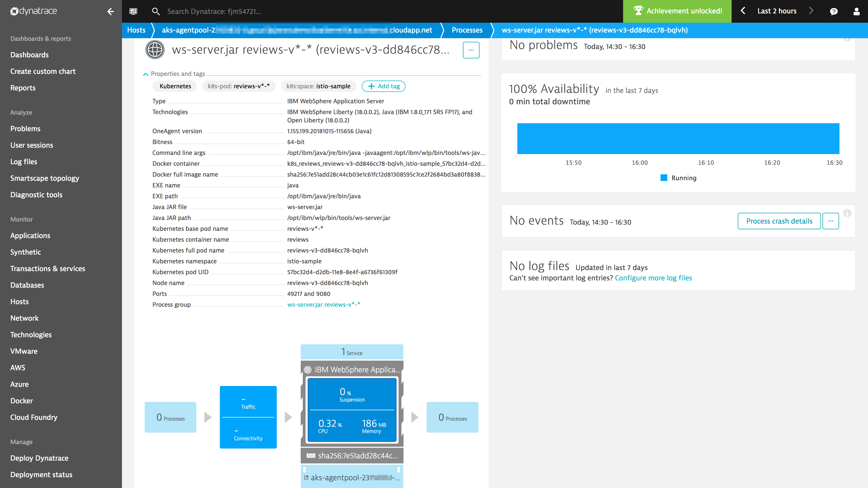Click Achievement unlocked! banner
The height and width of the screenshot is (488, 868).
(x=677, y=11)
